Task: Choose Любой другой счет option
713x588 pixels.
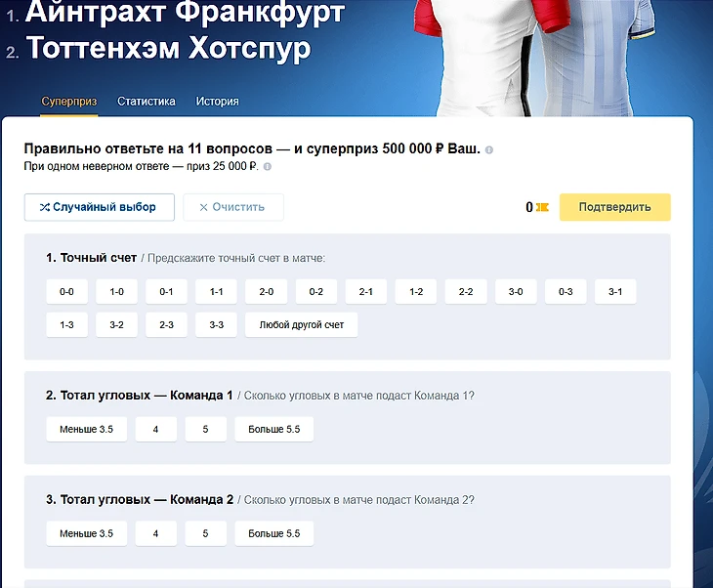Action: [x=302, y=324]
